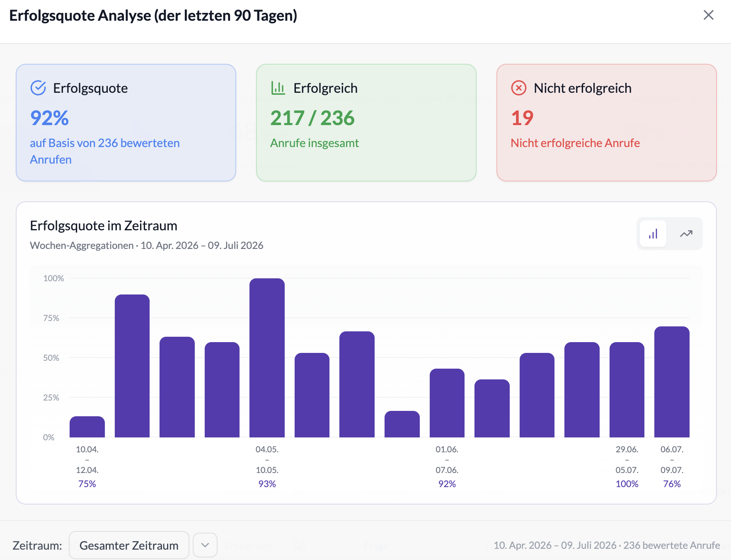Click the 100% label under 29.06. week
The height and width of the screenshot is (560, 731).
pyautogui.click(x=627, y=484)
